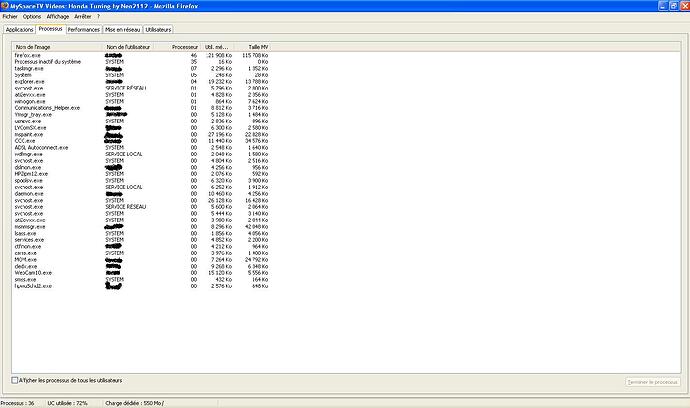The image size is (690, 408).
Task: Open the Affichage menu
Action: 59,17
